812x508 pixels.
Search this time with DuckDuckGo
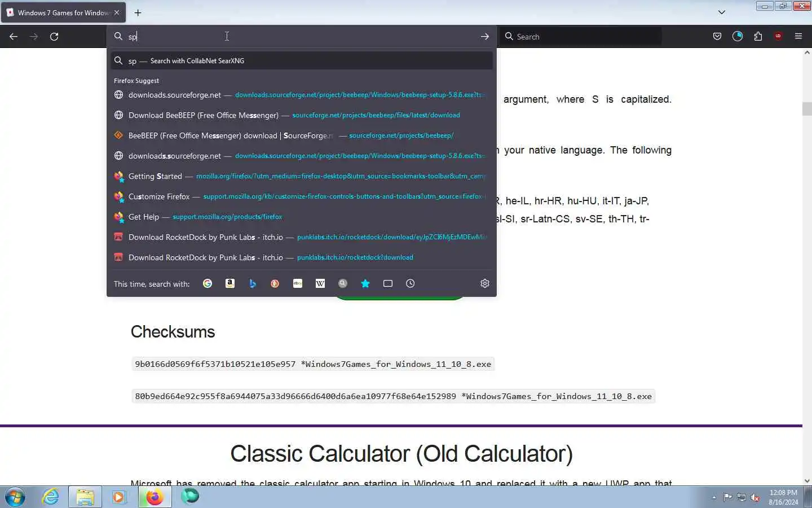pyautogui.click(x=275, y=283)
